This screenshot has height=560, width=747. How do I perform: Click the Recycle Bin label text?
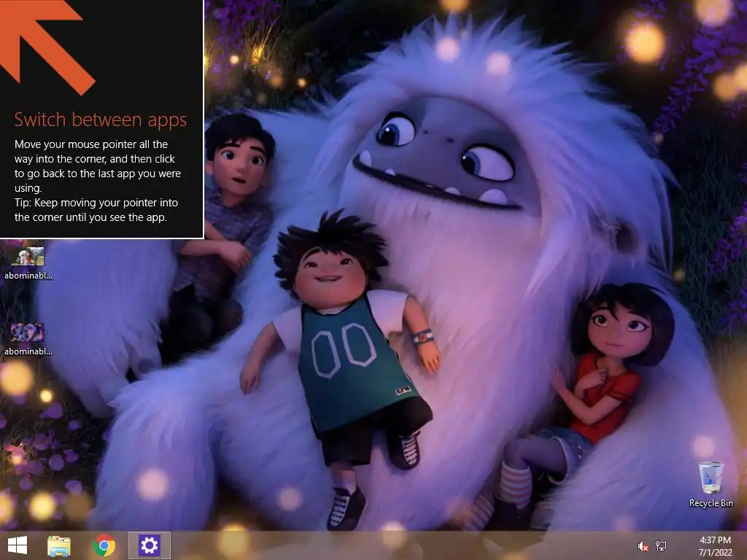pos(711,503)
